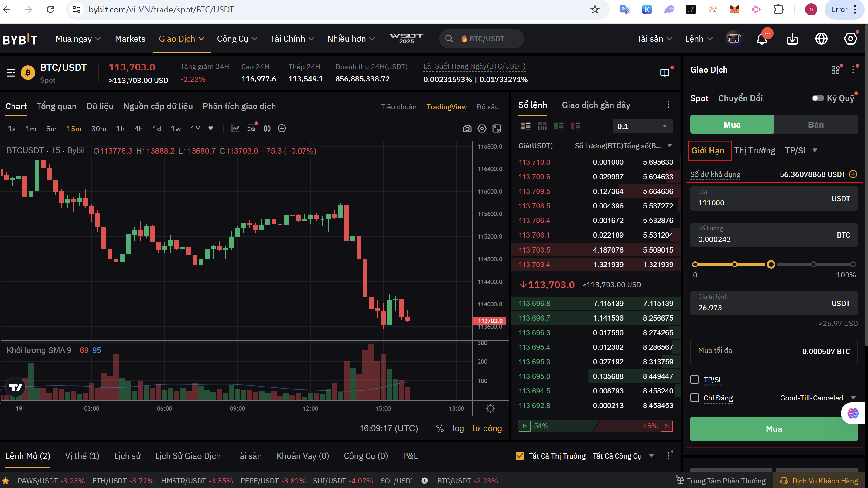Take a chart snapshot with camera icon

pyautogui.click(x=467, y=129)
